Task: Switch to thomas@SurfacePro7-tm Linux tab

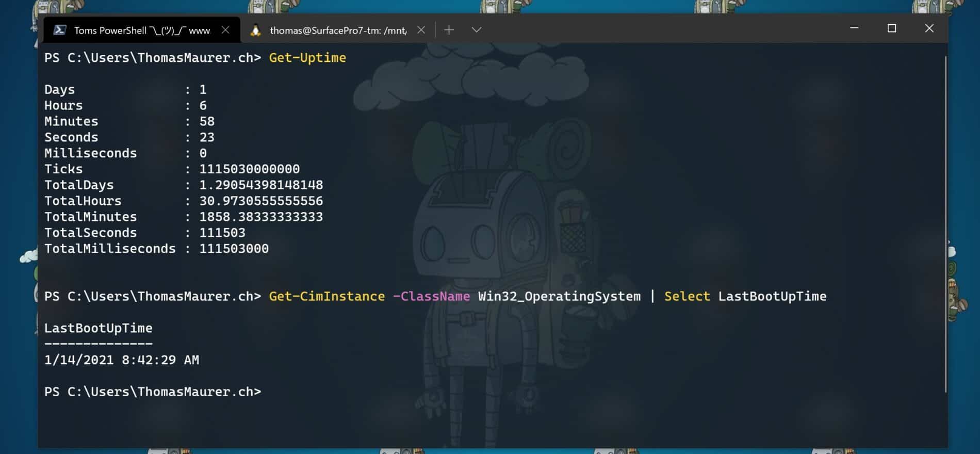Action: pos(338,30)
